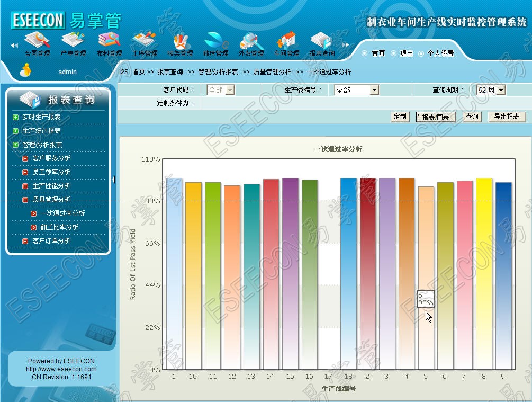Click the 查询 button

[472, 117]
